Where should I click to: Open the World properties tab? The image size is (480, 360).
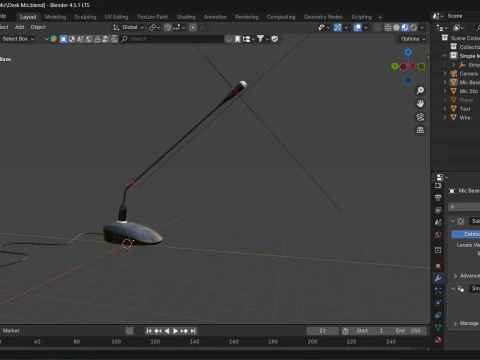[438, 235]
